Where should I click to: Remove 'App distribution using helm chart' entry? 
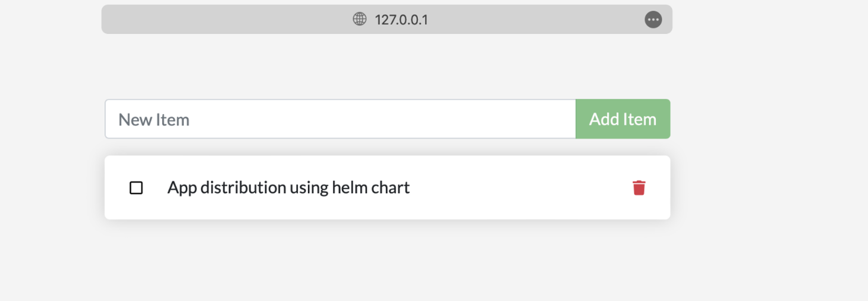click(639, 188)
